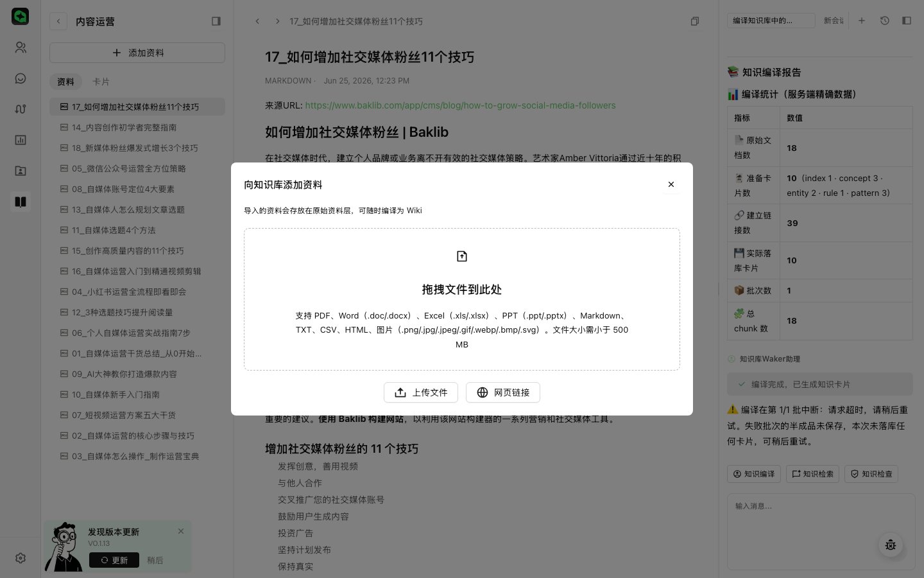The height and width of the screenshot is (578, 924).
Task: Open the chart statistics icon in sidebar
Action: pyautogui.click(x=21, y=140)
